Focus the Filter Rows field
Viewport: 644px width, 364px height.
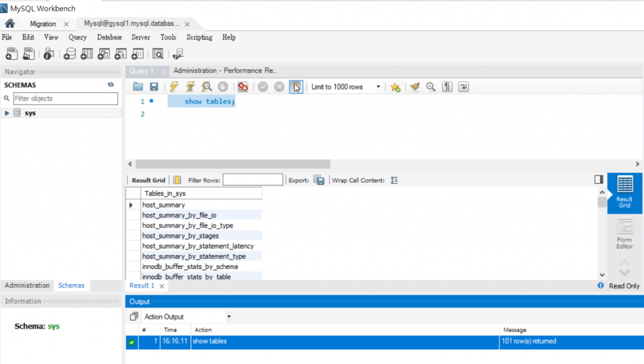coord(253,180)
